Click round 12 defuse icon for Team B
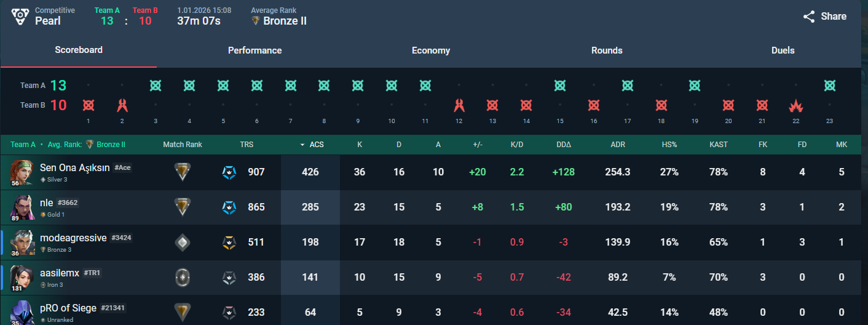 pos(459,105)
